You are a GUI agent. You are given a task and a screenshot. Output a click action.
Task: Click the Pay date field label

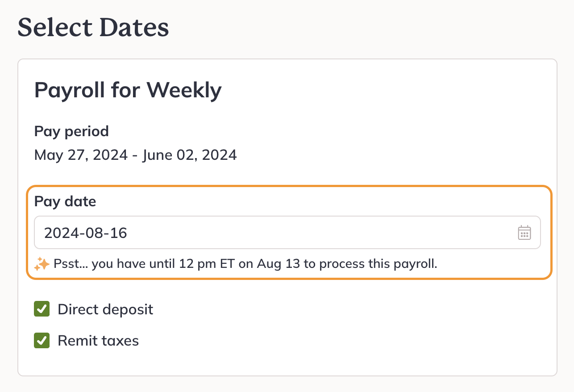tap(65, 202)
